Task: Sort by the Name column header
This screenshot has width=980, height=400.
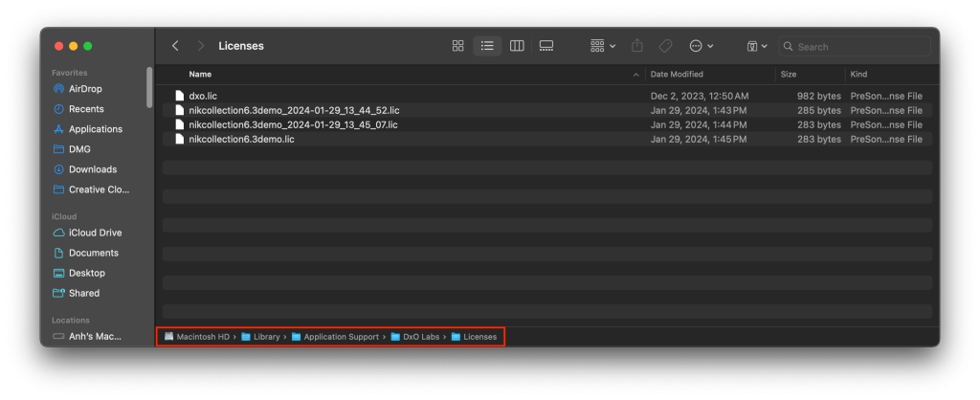Action: coord(200,74)
